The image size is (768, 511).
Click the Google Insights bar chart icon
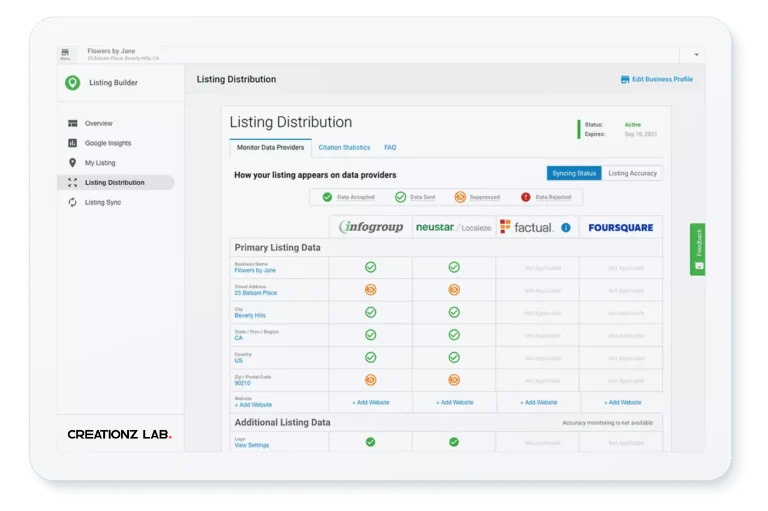[x=72, y=143]
